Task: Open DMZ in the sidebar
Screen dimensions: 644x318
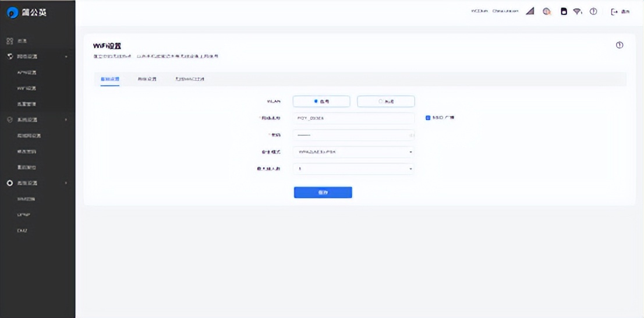Action: 22,231
